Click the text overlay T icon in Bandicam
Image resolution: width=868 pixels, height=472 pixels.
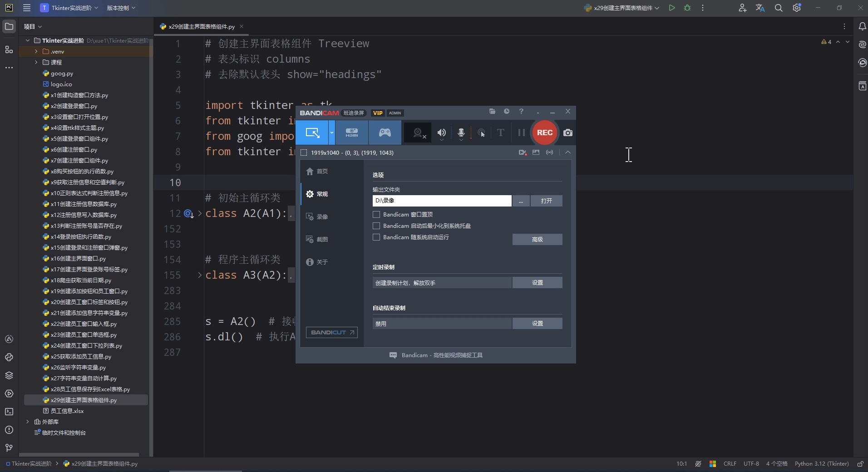pos(500,133)
